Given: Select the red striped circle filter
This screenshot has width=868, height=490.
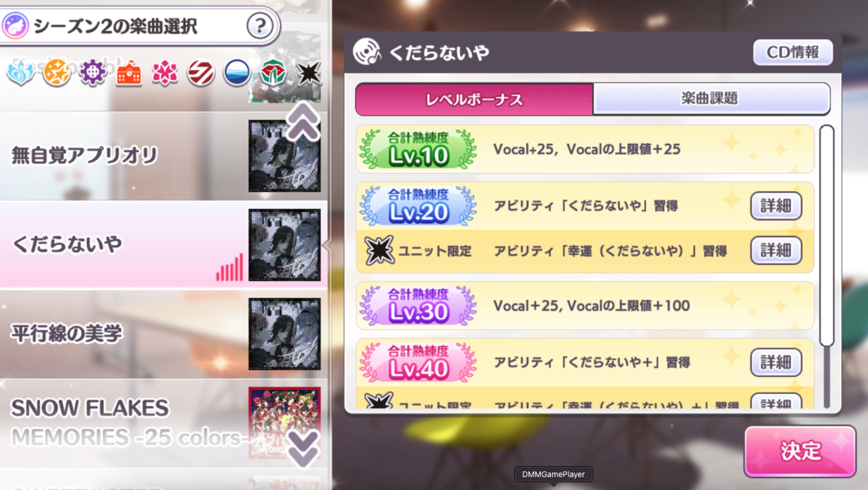Looking at the screenshot, I should click(201, 73).
